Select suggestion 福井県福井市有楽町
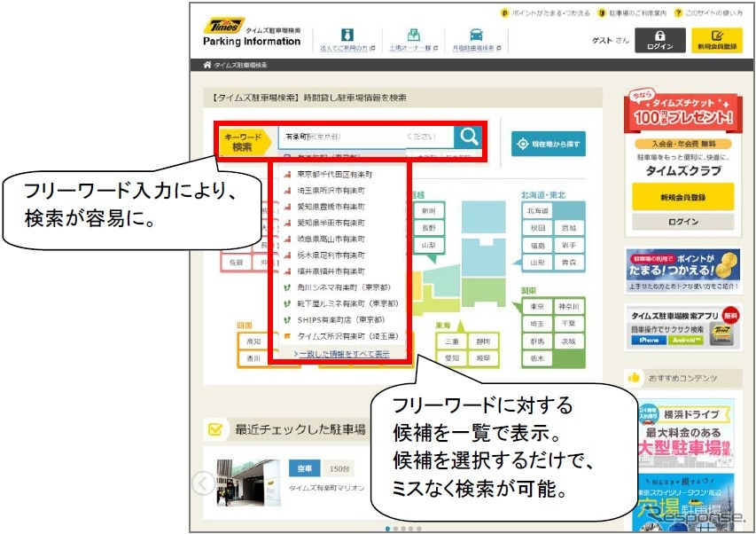The height and width of the screenshot is (534, 756). click(x=331, y=271)
